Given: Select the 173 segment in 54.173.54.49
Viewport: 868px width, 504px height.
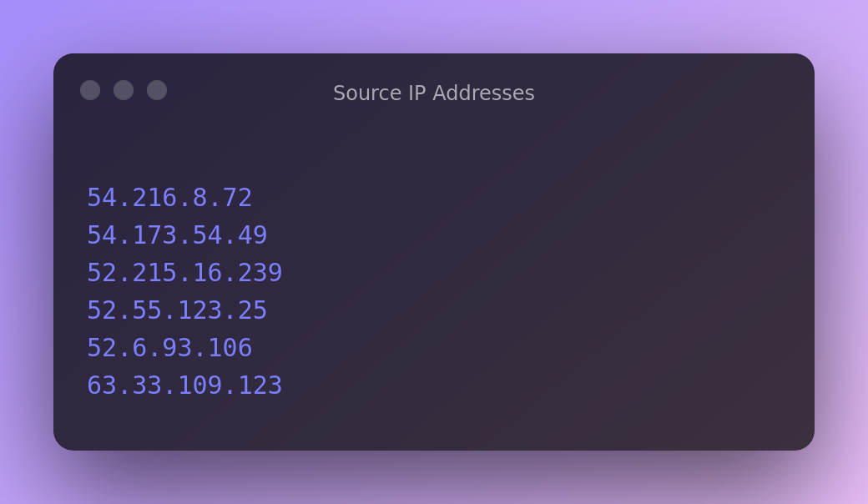Looking at the screenshot, I should (x=154, y=234).
